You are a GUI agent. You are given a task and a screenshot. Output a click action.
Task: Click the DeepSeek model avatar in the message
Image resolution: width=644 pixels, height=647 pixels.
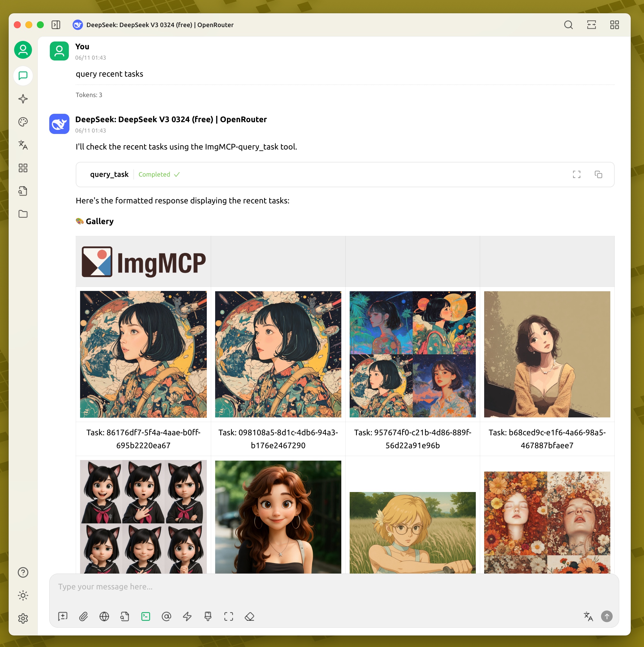point(59,124)
